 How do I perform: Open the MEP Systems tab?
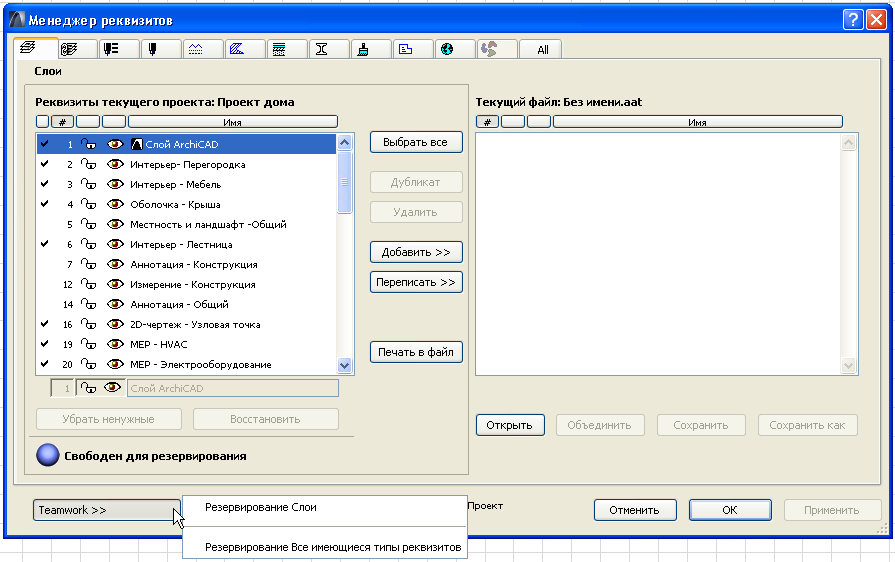point(489,49)
